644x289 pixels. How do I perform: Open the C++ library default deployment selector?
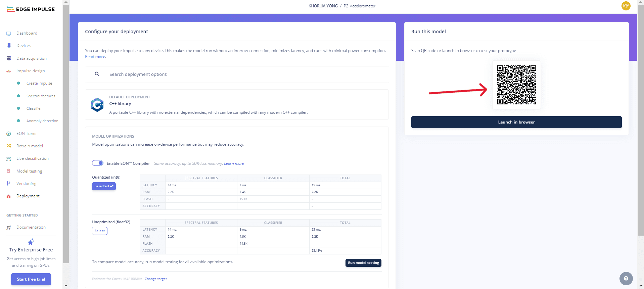pos(237,105)
